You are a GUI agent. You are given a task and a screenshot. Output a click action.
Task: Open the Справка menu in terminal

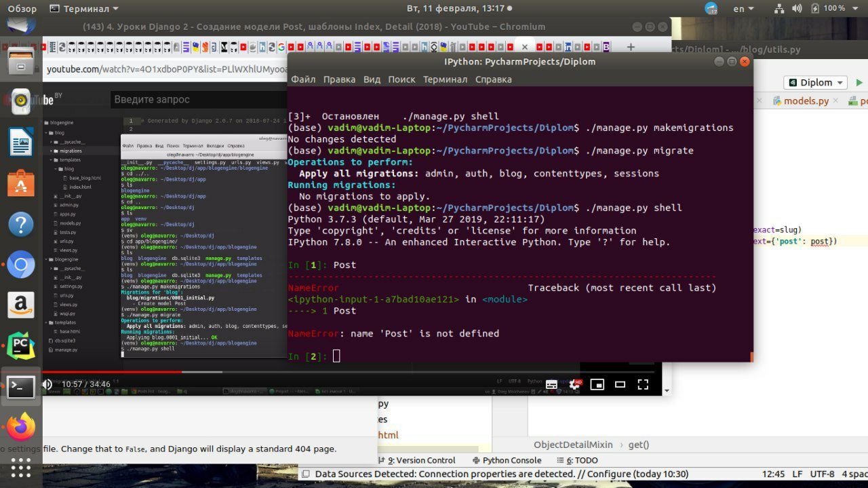[493, 79]
